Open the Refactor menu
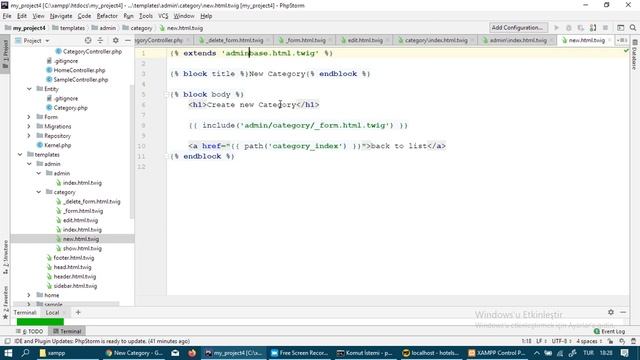Image resolution: width=640 pixels, height=360 pixels. click(x=107, y=16)
